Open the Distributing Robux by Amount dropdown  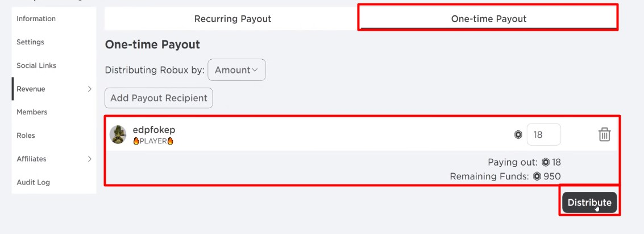coord(236,70)
